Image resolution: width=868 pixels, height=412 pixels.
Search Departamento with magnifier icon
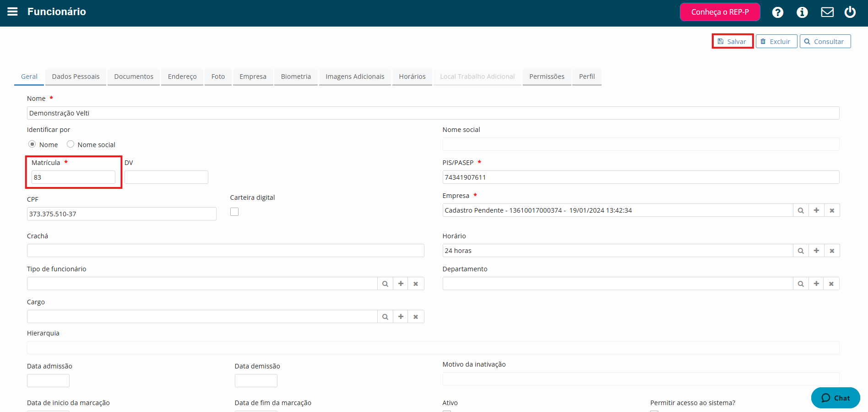(801, 284)
